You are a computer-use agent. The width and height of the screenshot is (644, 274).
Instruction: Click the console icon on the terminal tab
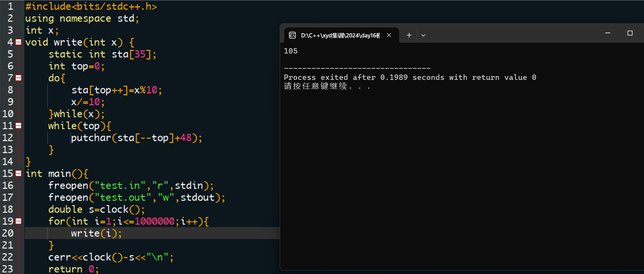(x=292, y=35)
